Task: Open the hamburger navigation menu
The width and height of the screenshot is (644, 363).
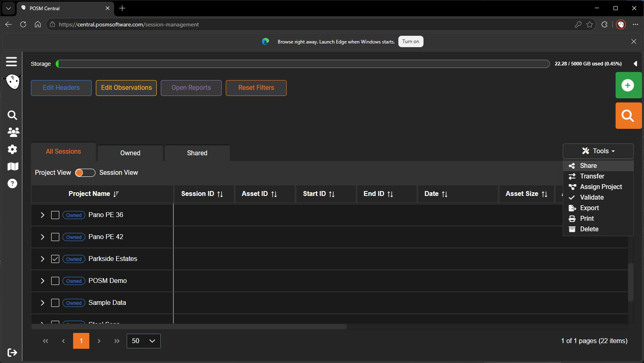Action: (11, 61)
